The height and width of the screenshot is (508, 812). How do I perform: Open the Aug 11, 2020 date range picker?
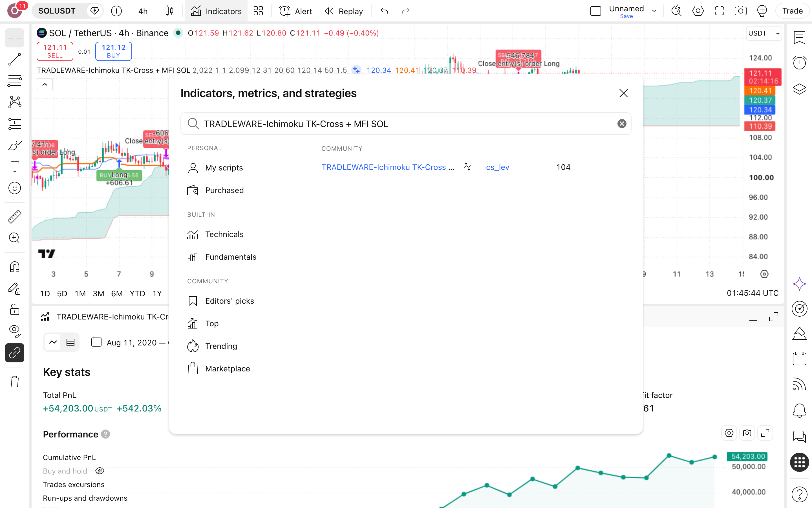click(130, 342)
